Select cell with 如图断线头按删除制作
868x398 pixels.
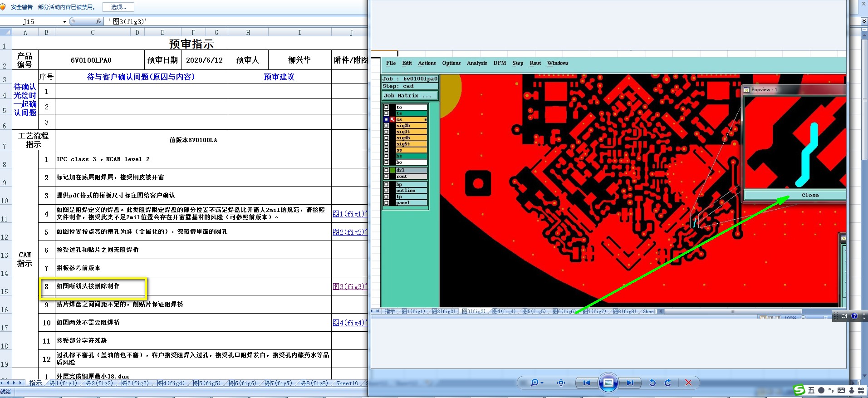coord(194,286)
